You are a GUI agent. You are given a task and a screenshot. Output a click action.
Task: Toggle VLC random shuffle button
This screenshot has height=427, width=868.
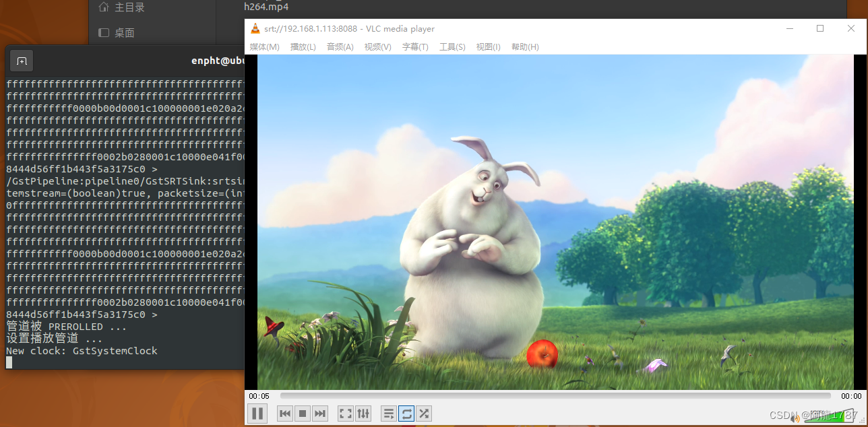[424, 414]
